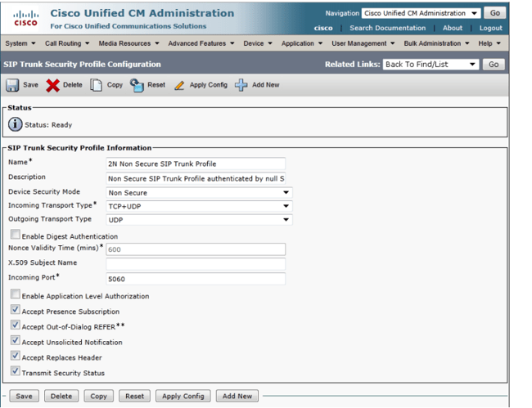Click the bottom Delete button
The image size is (532, 408).
[61, 396]
